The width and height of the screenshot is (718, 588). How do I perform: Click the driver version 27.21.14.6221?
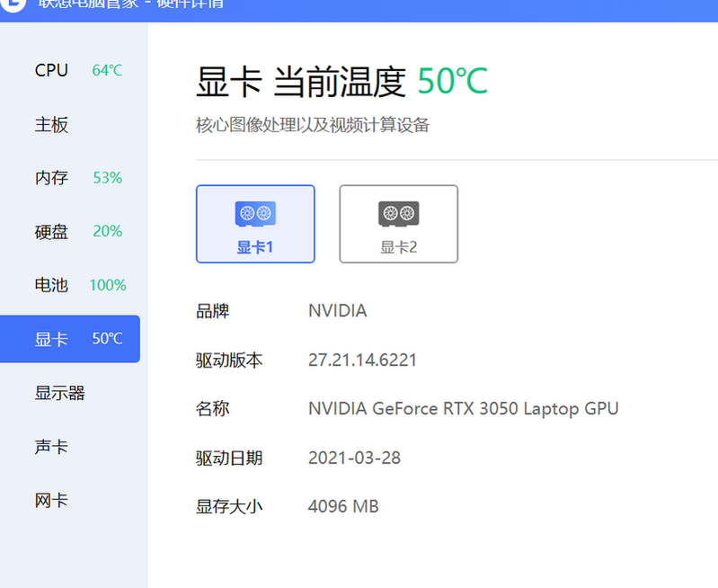(x=362, y=361)
